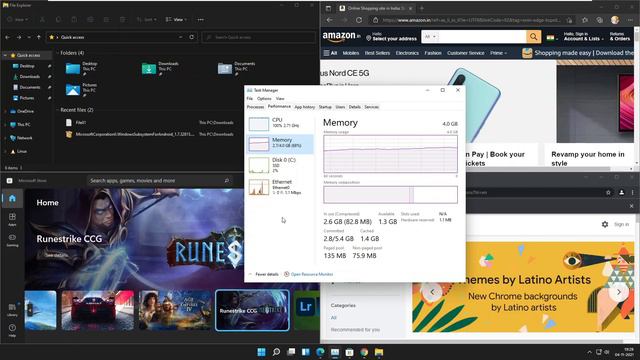Select the Documents folder tile
This screenshot has height=360, width=640.
coord(237,68)
